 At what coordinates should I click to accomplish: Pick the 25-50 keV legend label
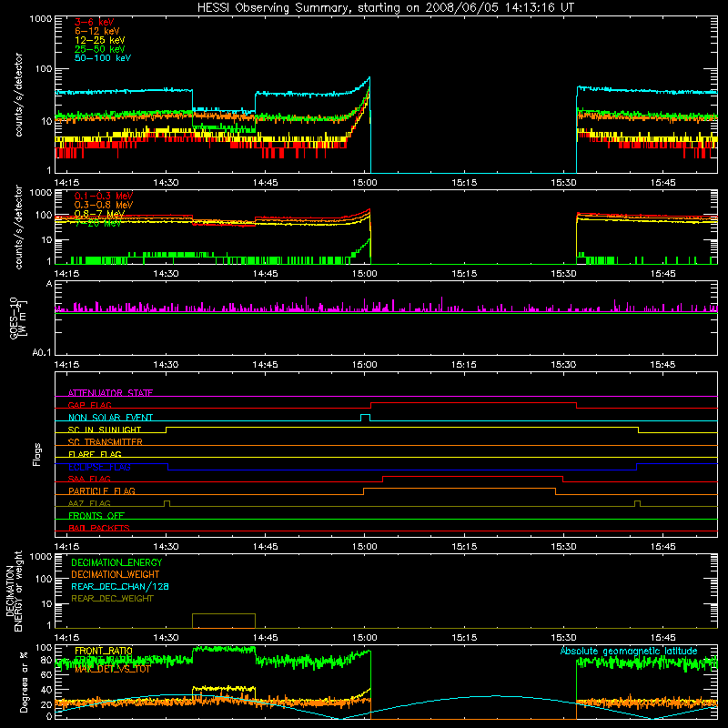[99, 49]
